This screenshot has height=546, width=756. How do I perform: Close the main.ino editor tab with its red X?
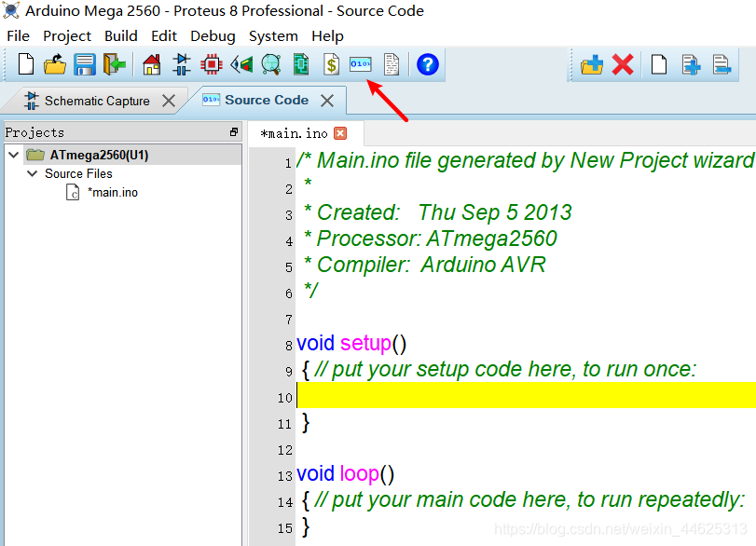[340, 133]
